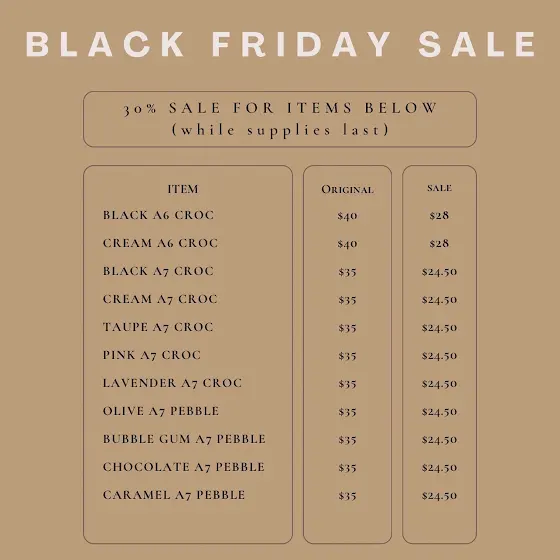Click the CARAMEL A7 PEBBLE item
This screenshot has width=560, height=560.
pyautogui.click(x=174, y=495)
